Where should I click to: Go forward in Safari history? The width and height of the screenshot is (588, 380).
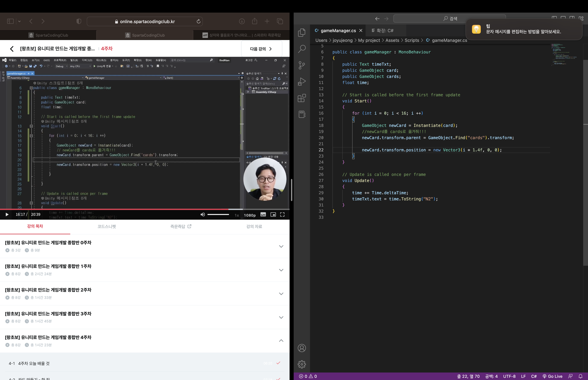pos(43,21)
